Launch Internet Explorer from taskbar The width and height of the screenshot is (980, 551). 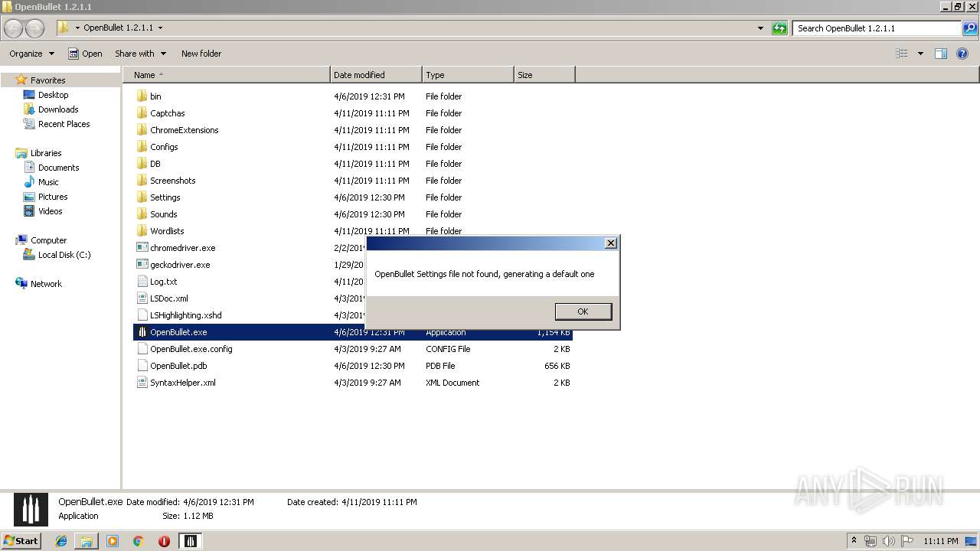[61, 541]
